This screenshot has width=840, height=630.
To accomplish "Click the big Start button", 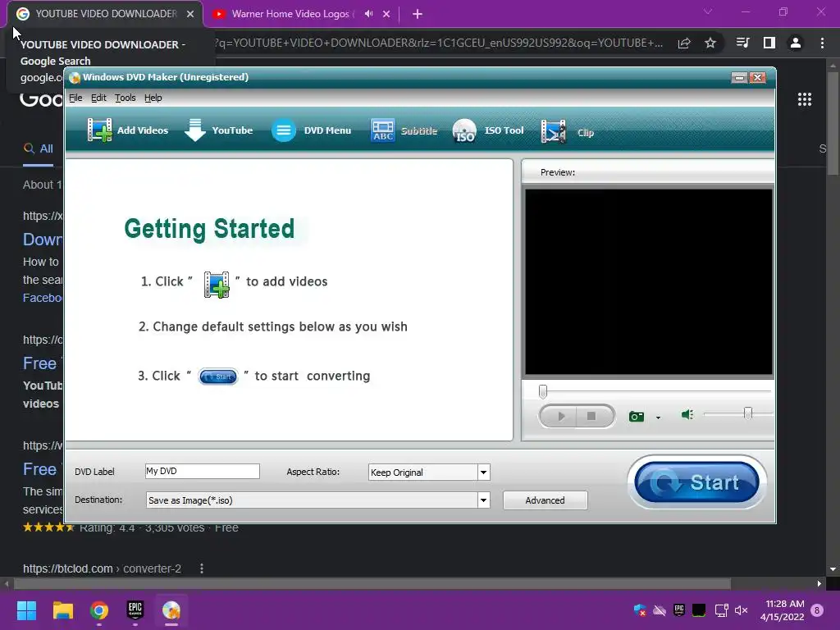I will pos(696,482).
